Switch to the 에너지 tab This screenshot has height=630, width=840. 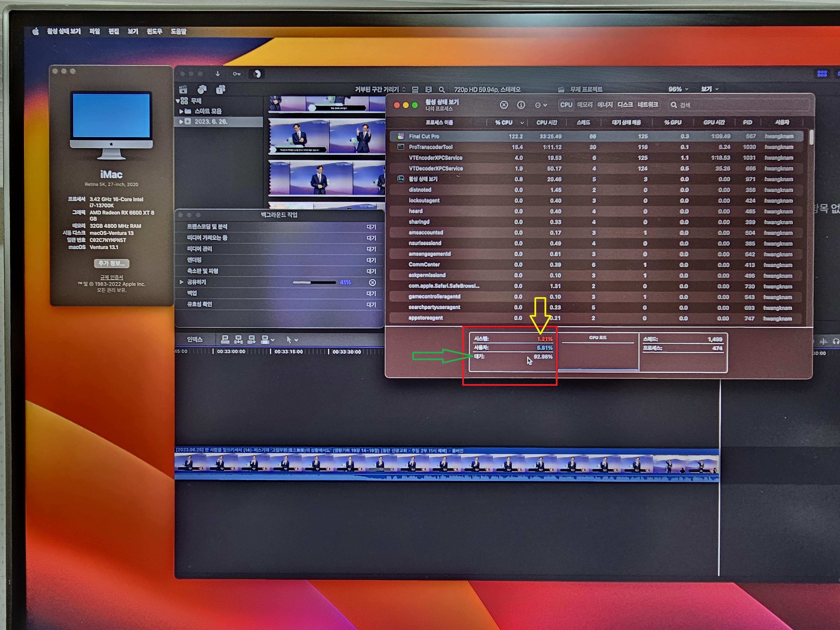(605, 105)
